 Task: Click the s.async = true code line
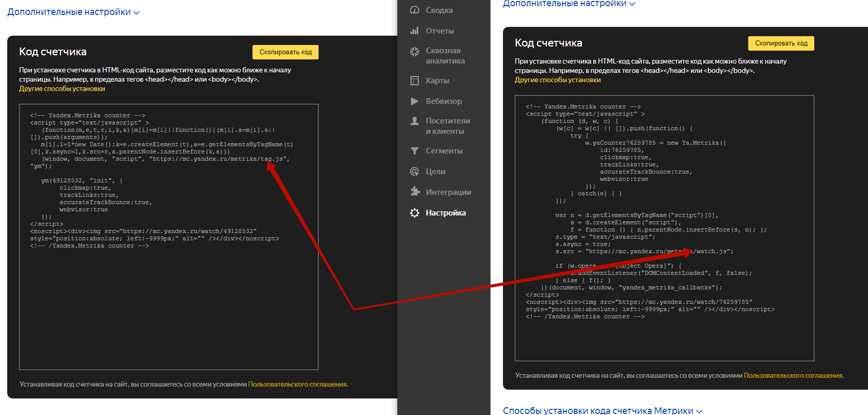tap(582, 244)
